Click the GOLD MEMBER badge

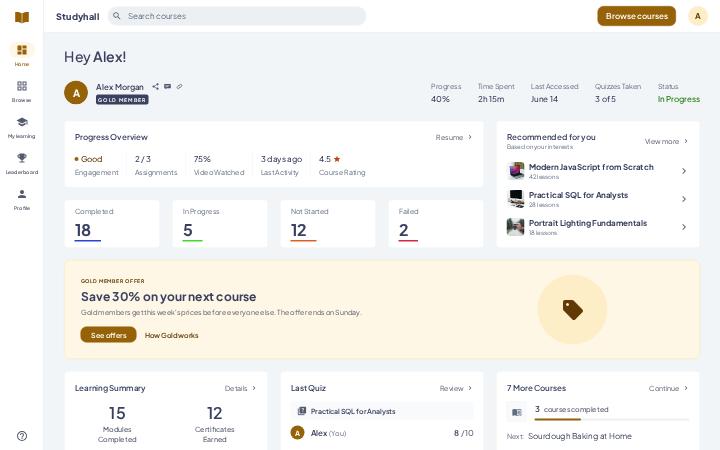[x=122, y=100]
